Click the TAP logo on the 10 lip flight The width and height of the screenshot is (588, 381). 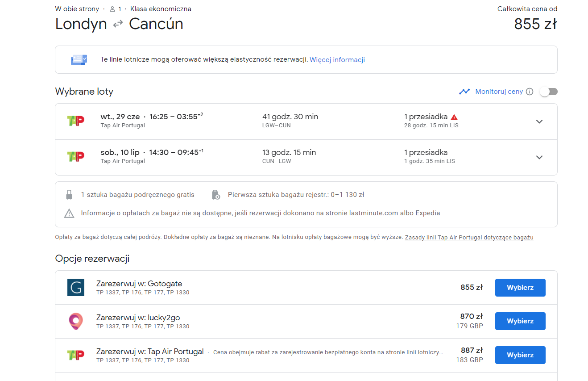[75, 157]
